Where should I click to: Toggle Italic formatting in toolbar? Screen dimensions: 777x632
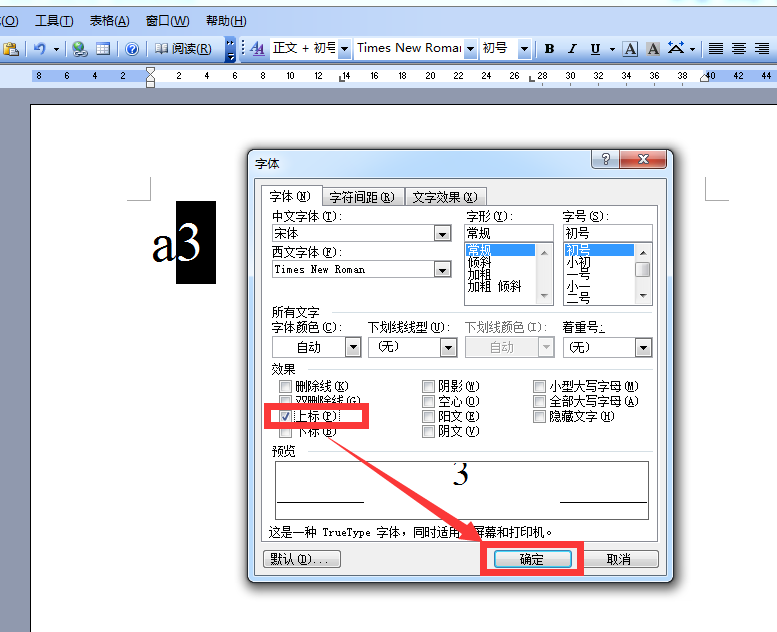572,49
